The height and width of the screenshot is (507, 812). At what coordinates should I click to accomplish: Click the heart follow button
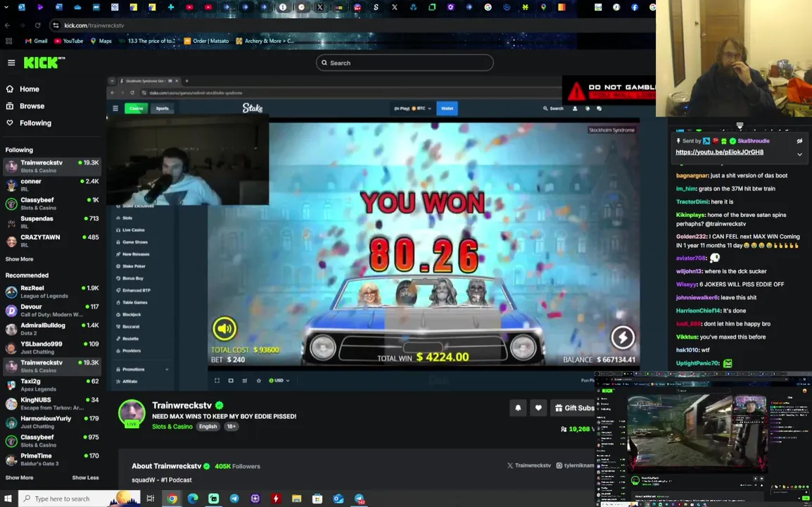pos(538,408)
